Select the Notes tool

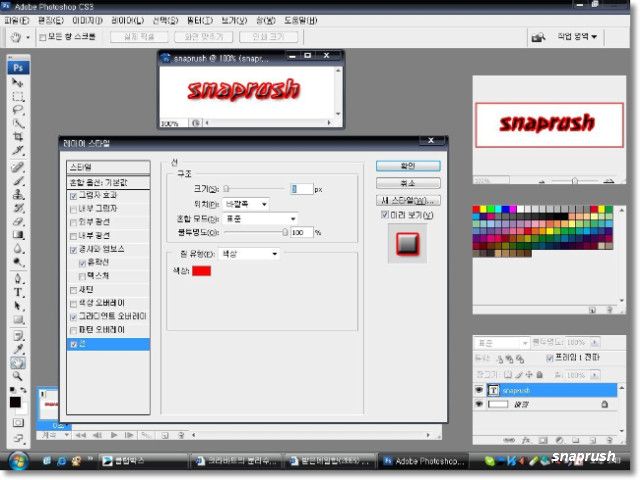click(x=18, y=336)
